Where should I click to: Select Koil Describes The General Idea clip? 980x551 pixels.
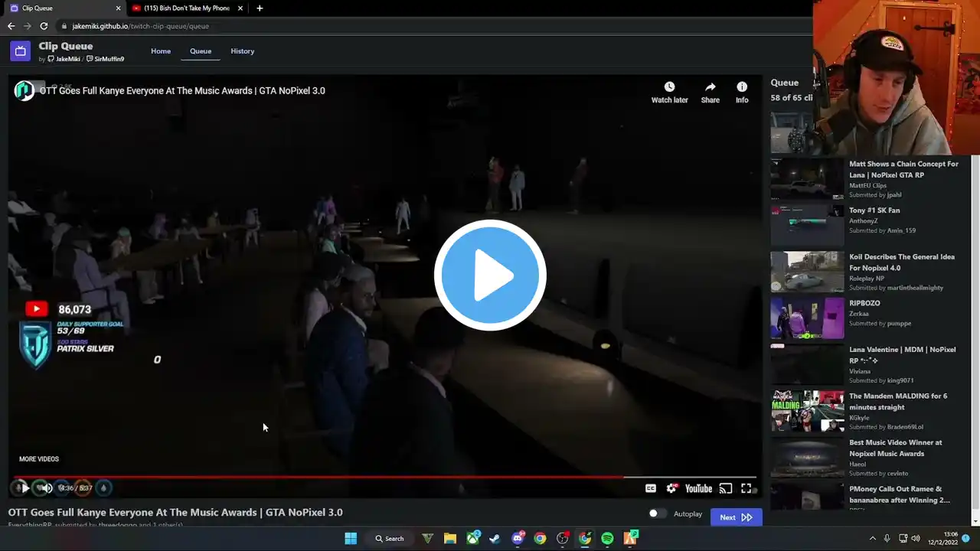pyautogui.click(x=902, y=262)
